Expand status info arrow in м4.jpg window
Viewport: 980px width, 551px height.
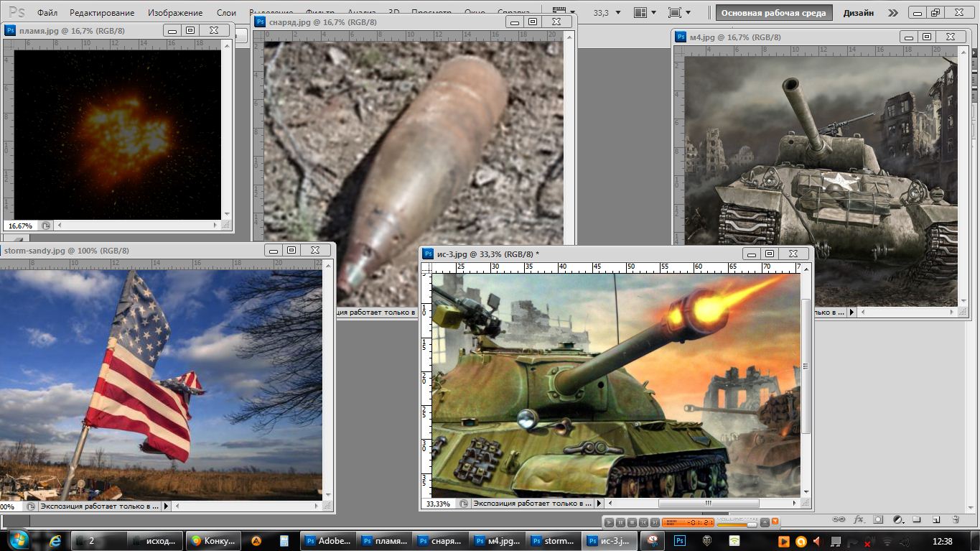click(x=853, y=312)
